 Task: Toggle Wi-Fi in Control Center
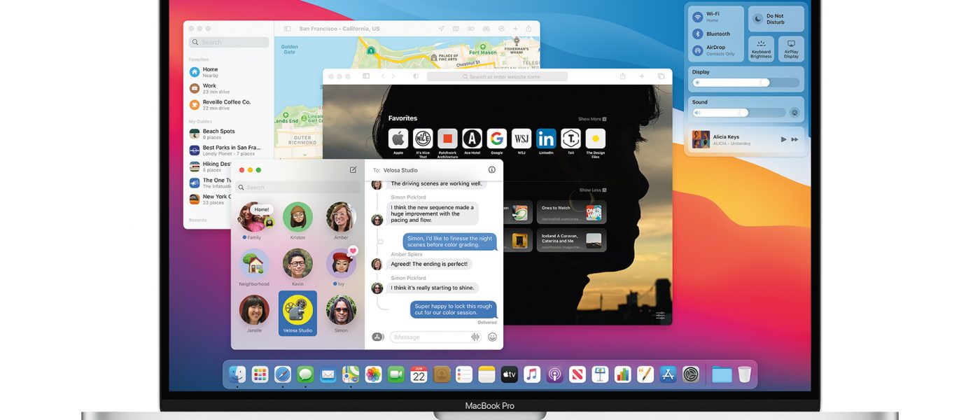tap(697, 17)
